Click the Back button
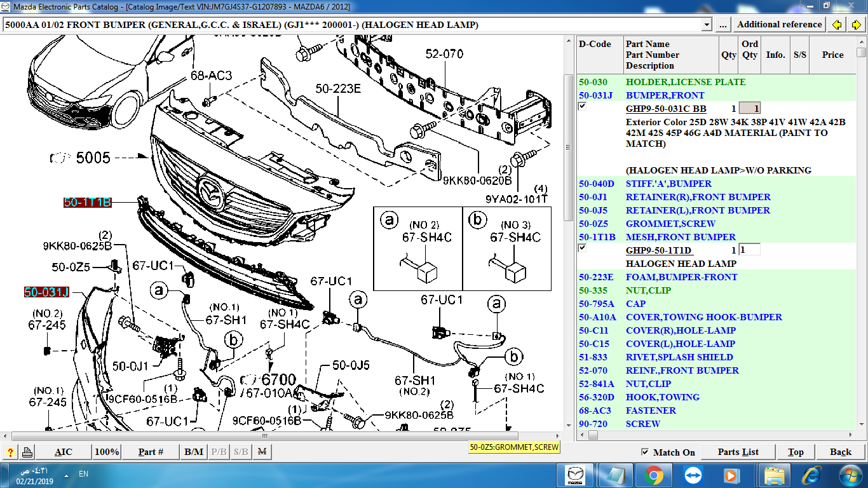This screenshot has height=488, width=868. 841,452
